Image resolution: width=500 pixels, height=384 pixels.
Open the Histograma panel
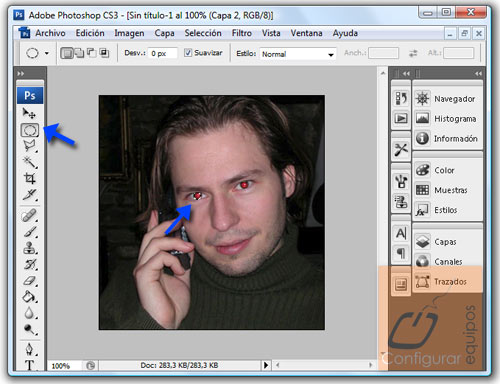[x=447, y=119]
